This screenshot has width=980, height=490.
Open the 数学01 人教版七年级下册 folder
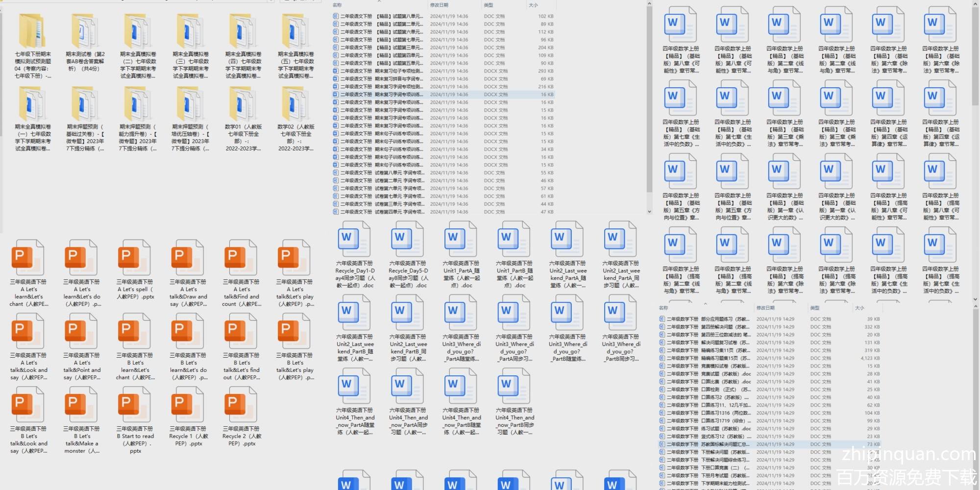point(243,105)
